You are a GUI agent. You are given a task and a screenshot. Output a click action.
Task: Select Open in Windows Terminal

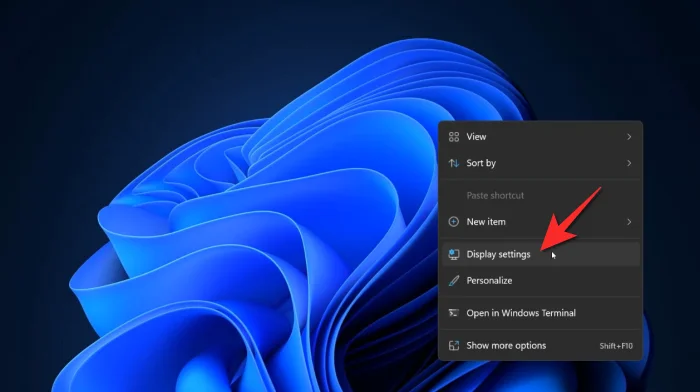(541, 313)
